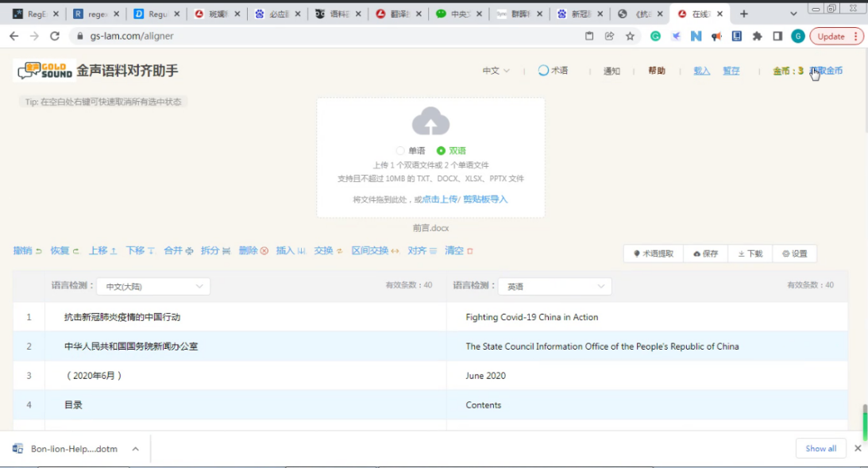Bookmark this page with the star icon
Image resolution: width=868 pixels, height=468 pixels.
[630, 36]
